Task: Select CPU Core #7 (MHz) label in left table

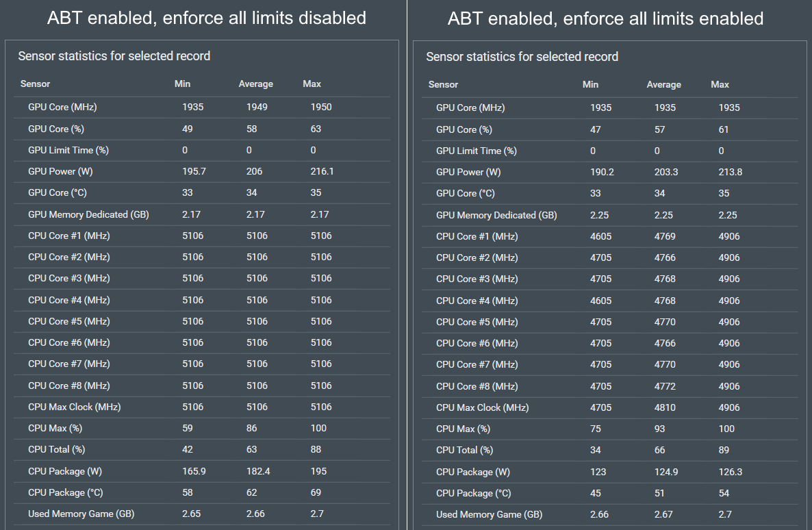Action: pos(69,364)
